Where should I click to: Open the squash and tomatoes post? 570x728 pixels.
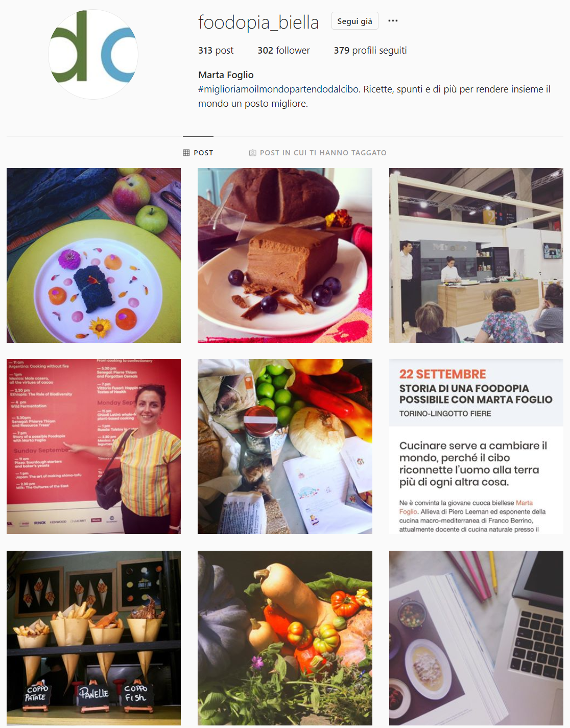tap(285, 638)
